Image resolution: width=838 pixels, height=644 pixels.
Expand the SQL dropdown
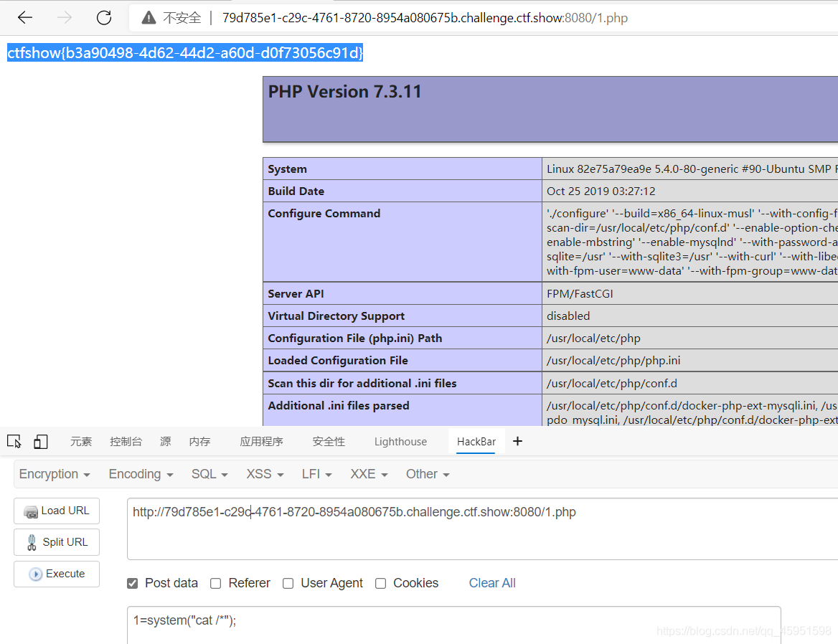209,474
